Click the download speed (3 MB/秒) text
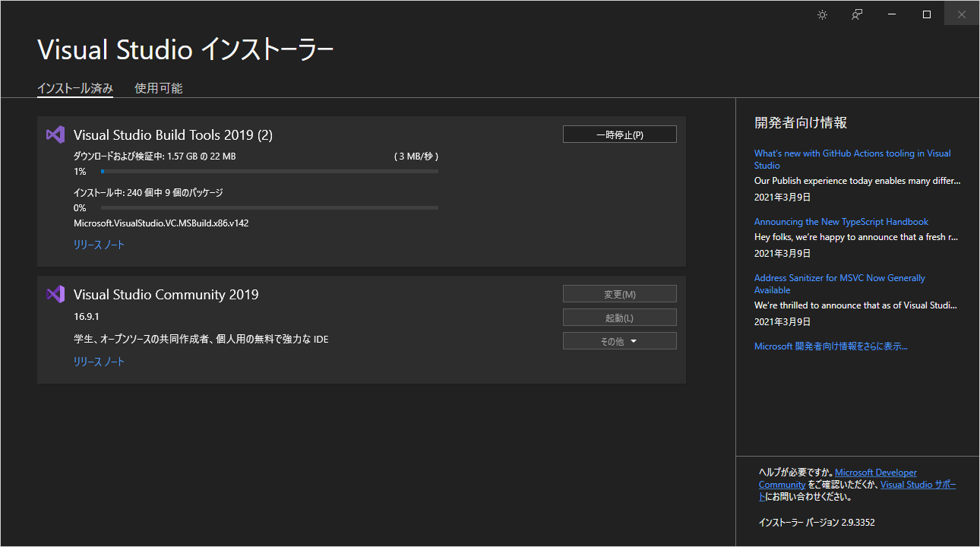The height and width of the screenshot is (547, 980). 416,157
